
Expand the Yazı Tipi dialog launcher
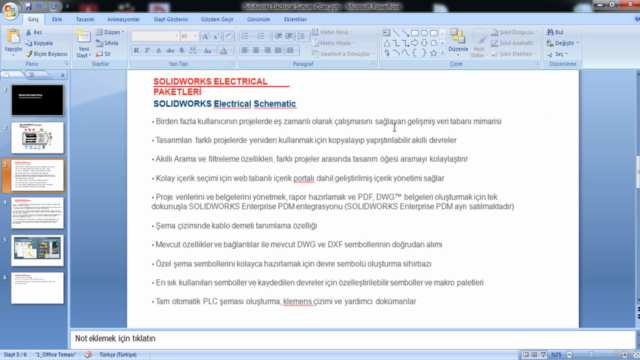(232, 64)
